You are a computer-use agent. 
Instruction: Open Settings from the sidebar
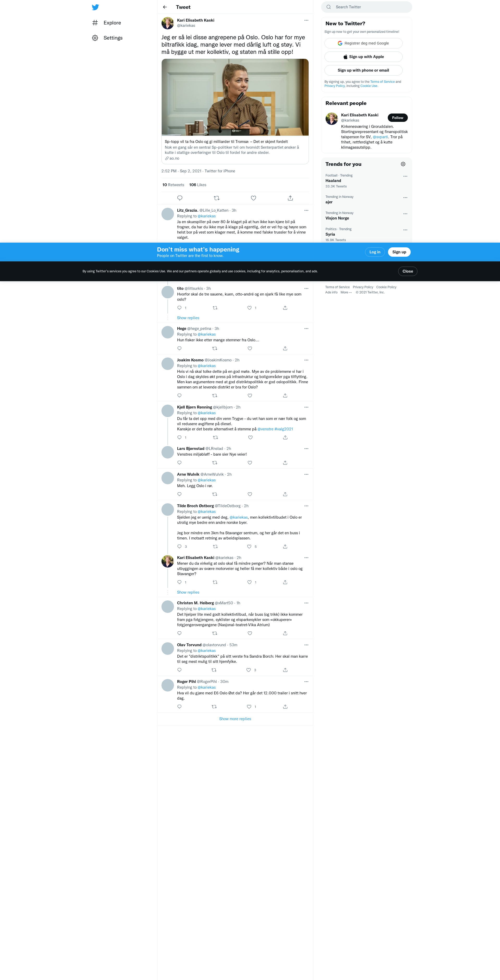point(107,38)
